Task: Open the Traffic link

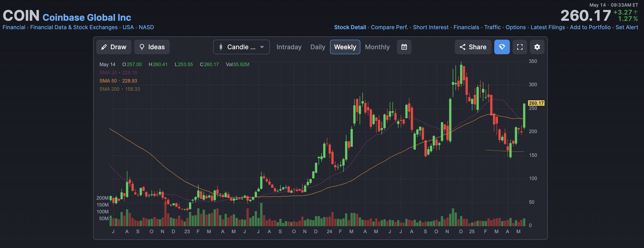Action: point(492,27)
